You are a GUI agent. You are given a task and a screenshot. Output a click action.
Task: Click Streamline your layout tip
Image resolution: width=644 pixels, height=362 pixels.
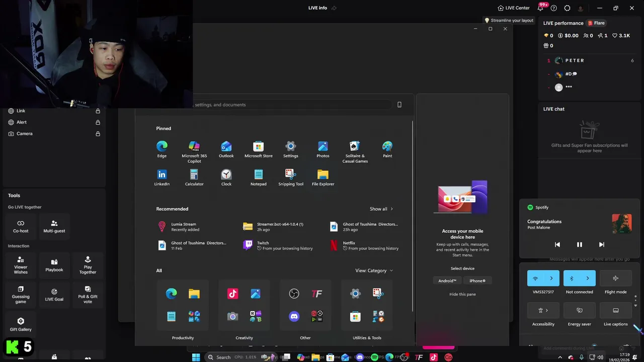tap(509, 21)
